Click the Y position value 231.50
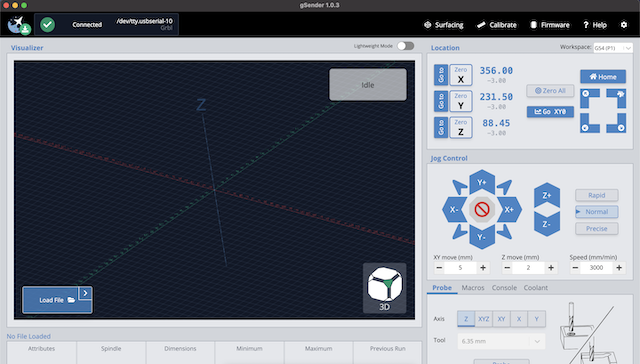The image size is (640, 364). 496,97
